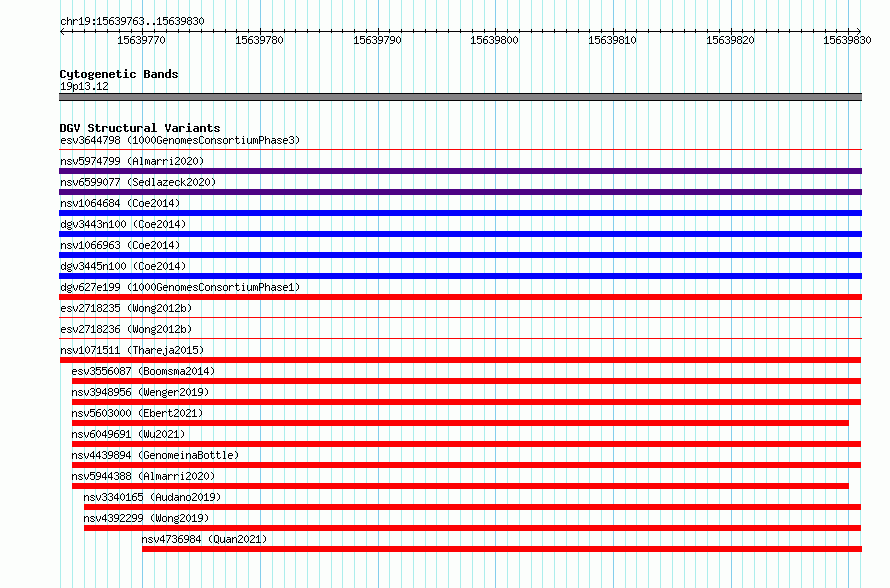Click the dgv3445n100 (Coe2014) blue bar
This screenshot has width=890, height=588.
click(x=460, y=276)
